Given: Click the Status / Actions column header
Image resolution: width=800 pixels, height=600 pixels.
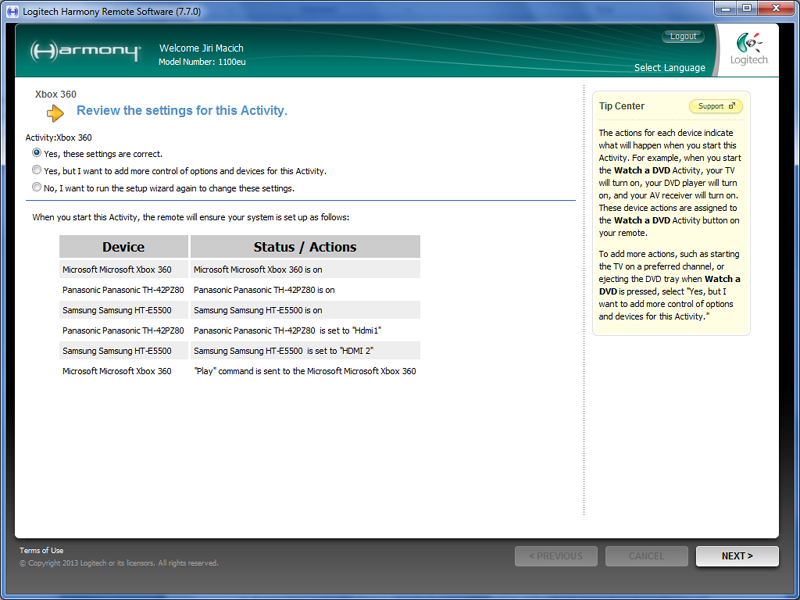Looking at the screenshot, I should (x=305, y=246).
